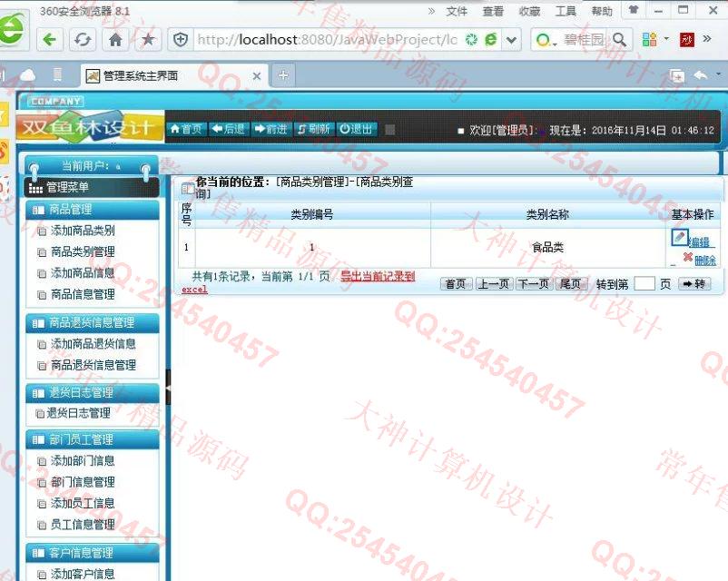728x581 pixels.
Task: Click the 转 go-to-page button
Action: click(x=694, y=283)
